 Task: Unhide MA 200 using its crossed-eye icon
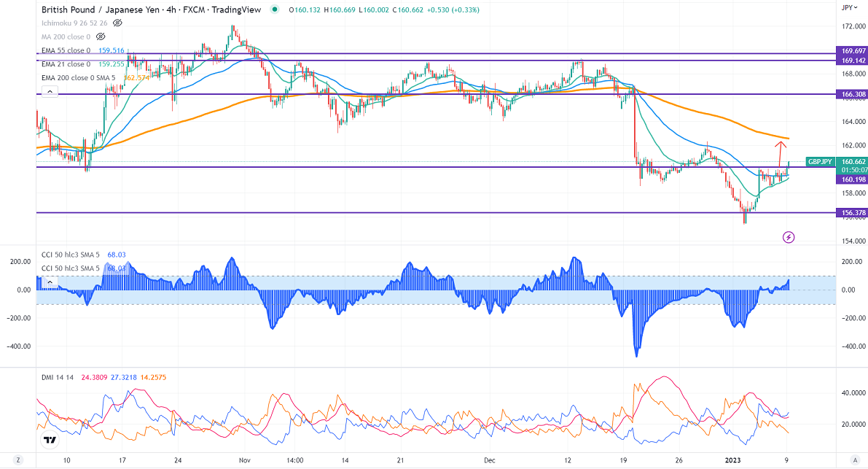tap(100, 36)
